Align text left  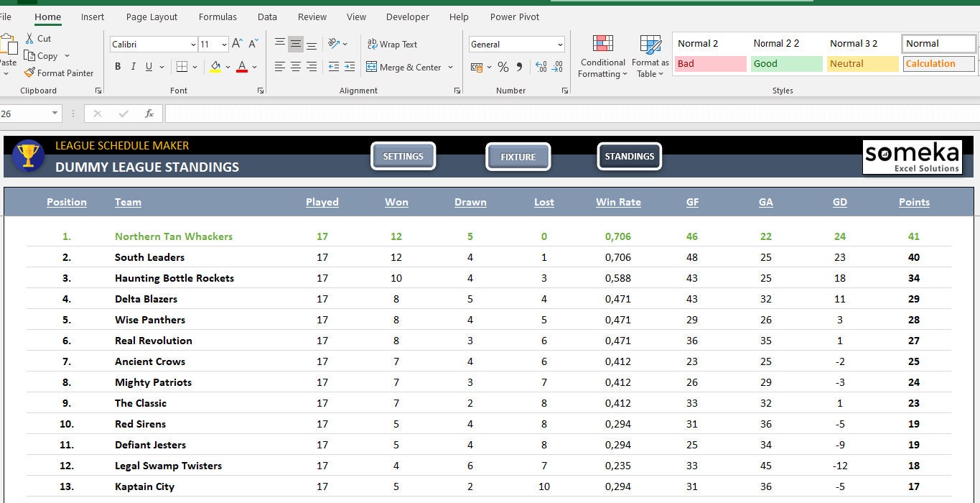pos(280,67)
